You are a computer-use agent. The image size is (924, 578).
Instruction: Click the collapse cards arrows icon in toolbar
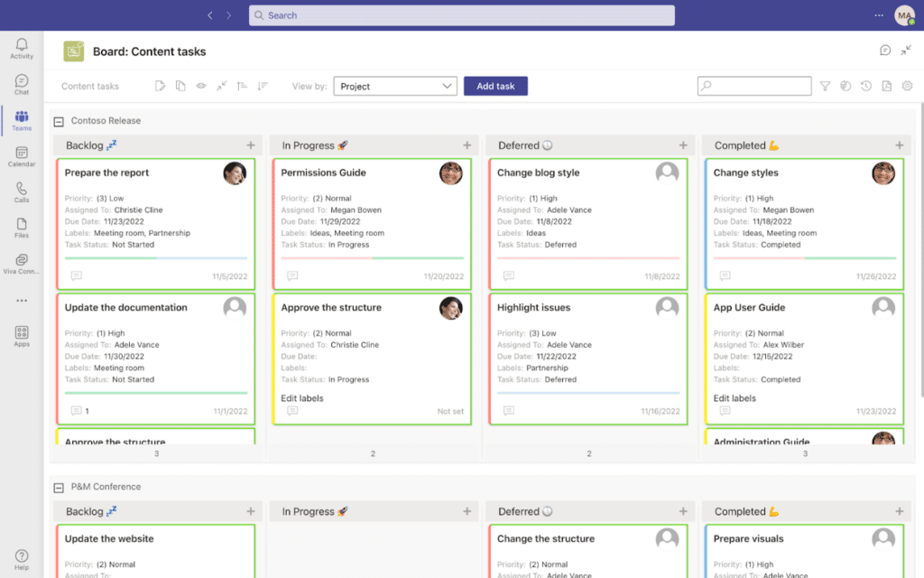pos(222,86)
